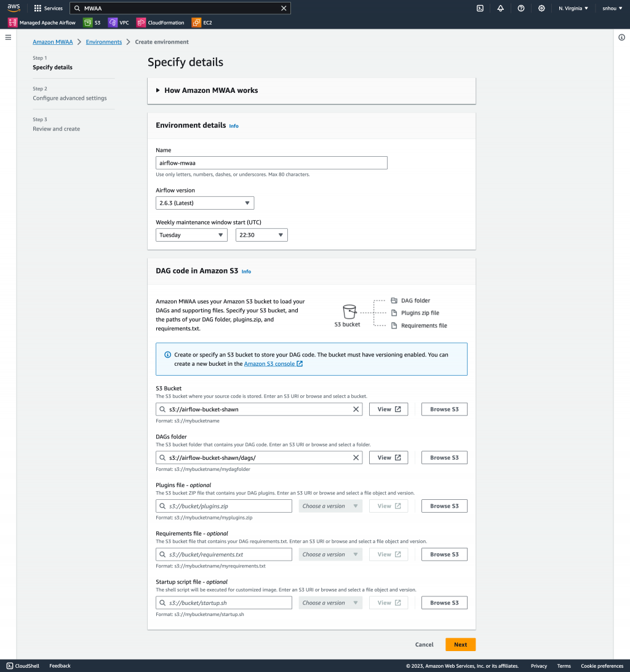
Task: Open the Airflow version dropdown
Action: pyautogui.click(x=205, y=203)
